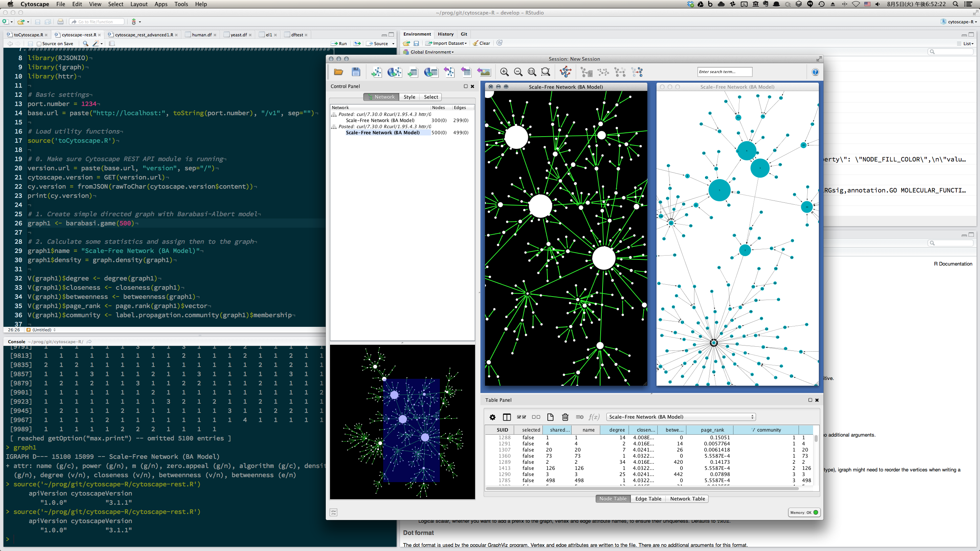Expand the Style panel tab
This screenshot has height=551, width=980.
408,97
